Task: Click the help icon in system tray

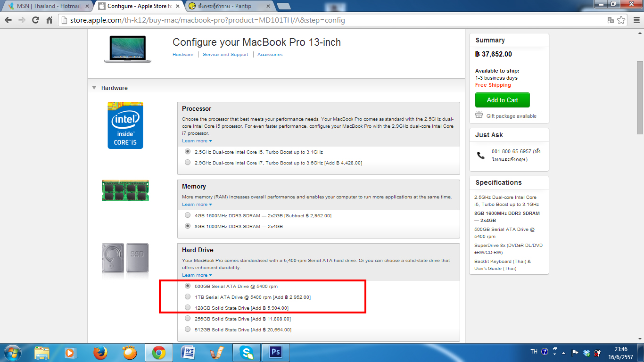Action: click(545, 352)
